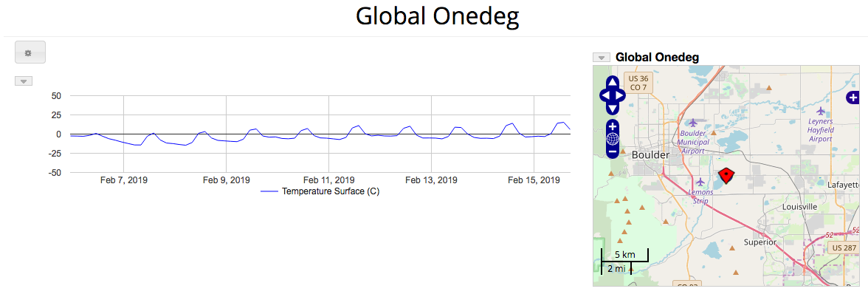Click the Louisville label on map

click(x=800, y=207)
